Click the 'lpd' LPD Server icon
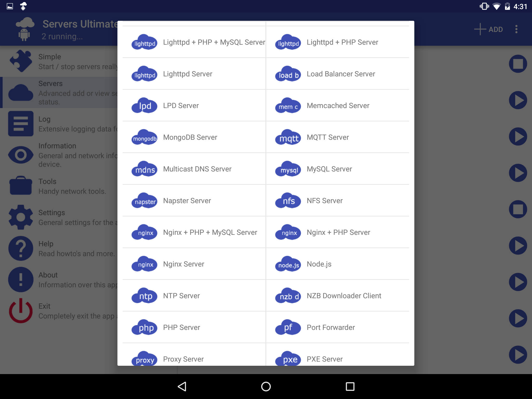Screen dimensions: 532x399 pos(144,106)
